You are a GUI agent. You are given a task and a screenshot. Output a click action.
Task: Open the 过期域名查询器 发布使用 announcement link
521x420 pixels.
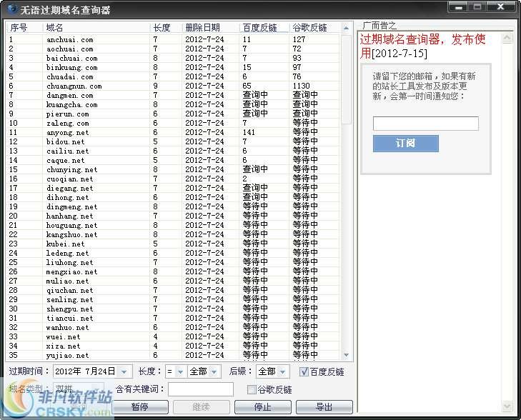(x=422, y=46)
